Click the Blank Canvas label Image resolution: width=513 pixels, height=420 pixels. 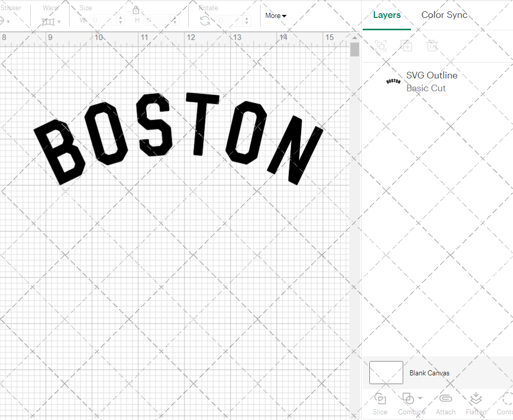[430, 373]
